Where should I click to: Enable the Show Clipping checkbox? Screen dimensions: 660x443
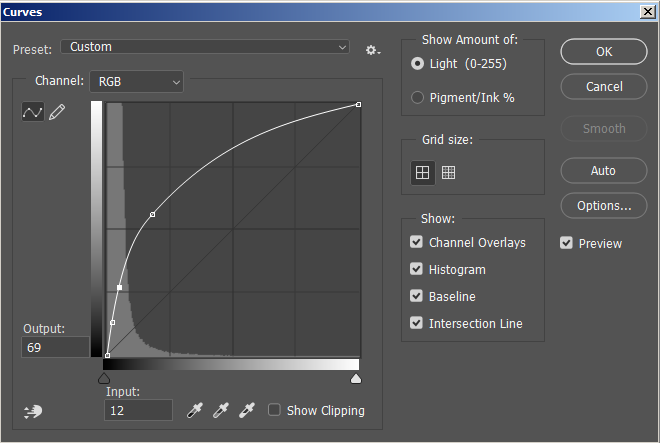(274, 410)
